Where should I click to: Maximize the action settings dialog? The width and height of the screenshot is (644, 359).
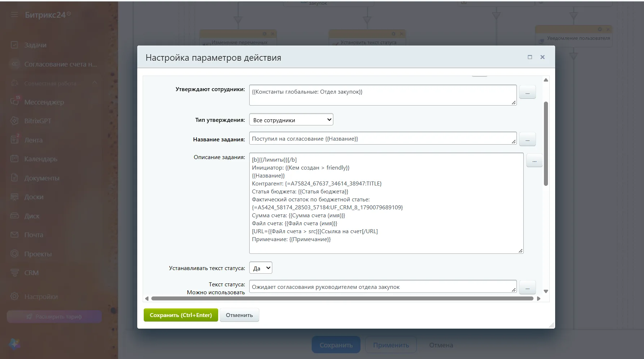(530, 57)
